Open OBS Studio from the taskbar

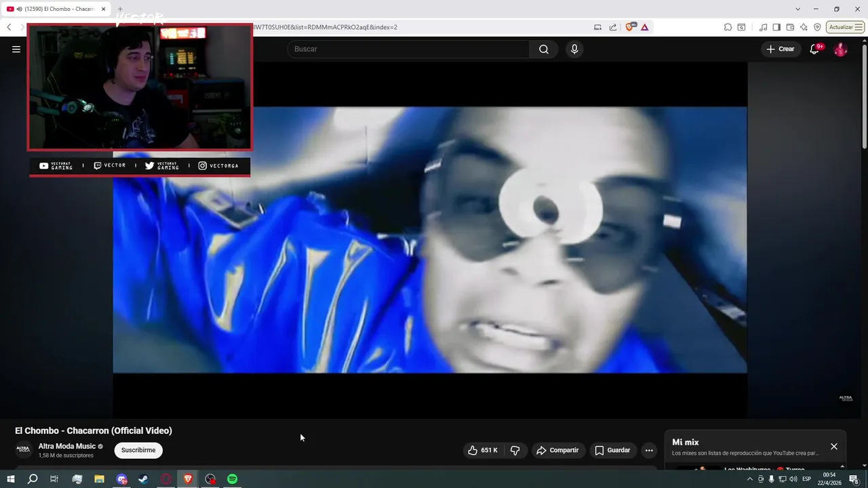(210, 479)
